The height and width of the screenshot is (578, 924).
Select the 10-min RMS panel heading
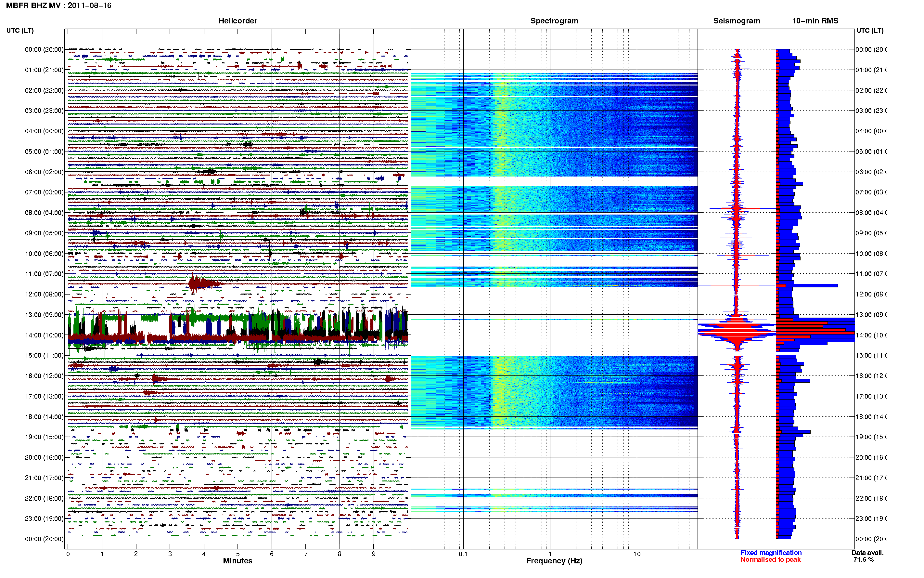(815, 21)
